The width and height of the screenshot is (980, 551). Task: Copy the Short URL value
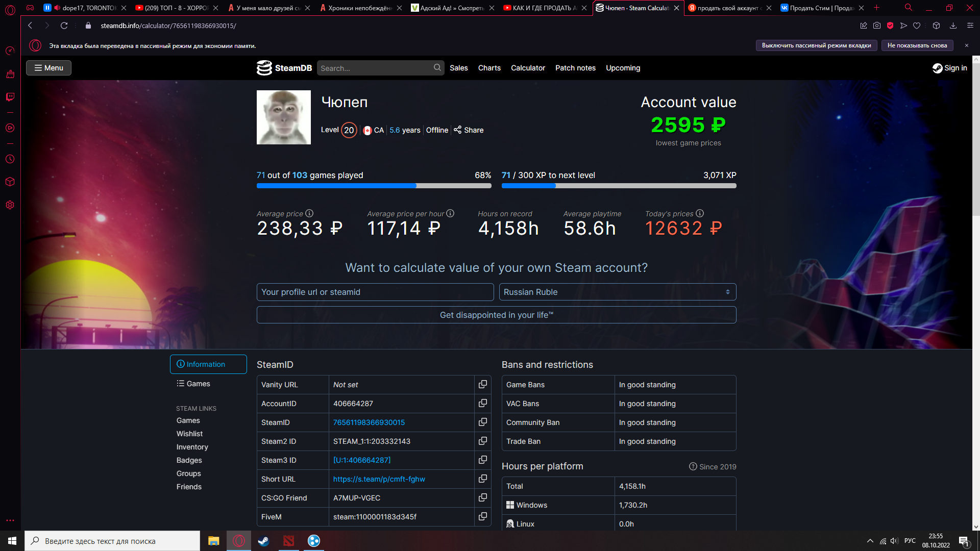(482, 479)
